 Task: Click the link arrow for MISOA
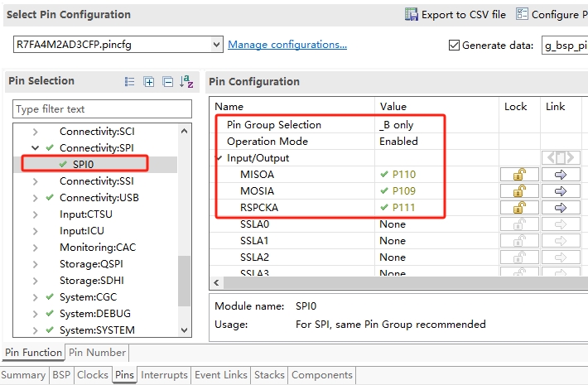pyautogui.click(x=561, y=175)
